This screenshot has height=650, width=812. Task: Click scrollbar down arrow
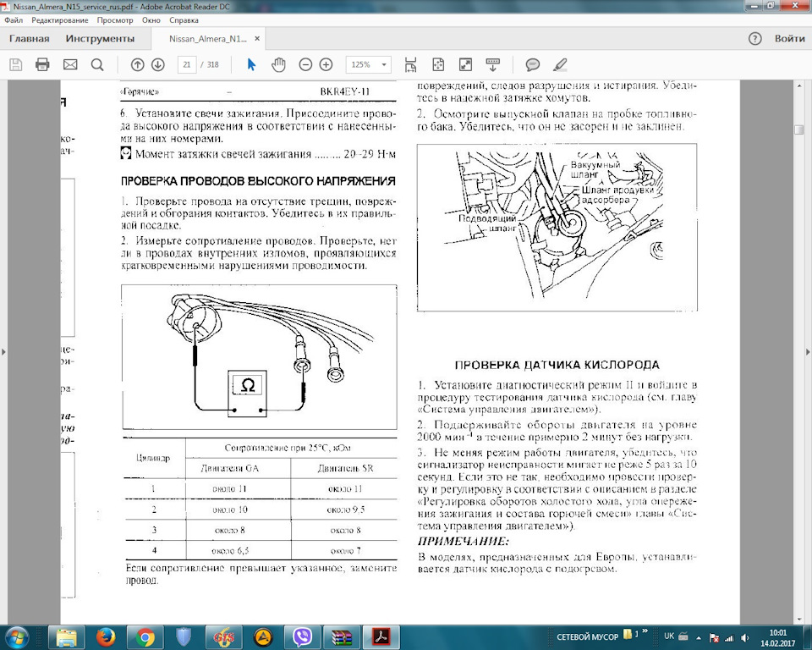(799, 619)
